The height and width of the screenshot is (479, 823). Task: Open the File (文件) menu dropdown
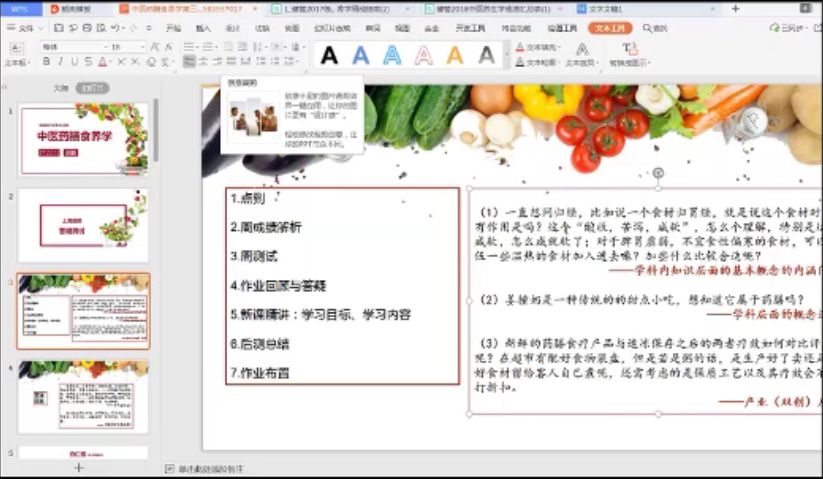tap(25, 28)
